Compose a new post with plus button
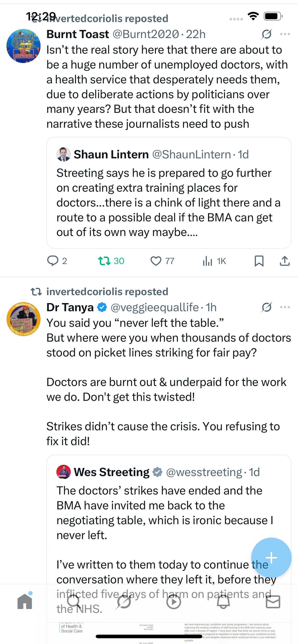Viewport: 298px width, 644px height. [271, 557]
